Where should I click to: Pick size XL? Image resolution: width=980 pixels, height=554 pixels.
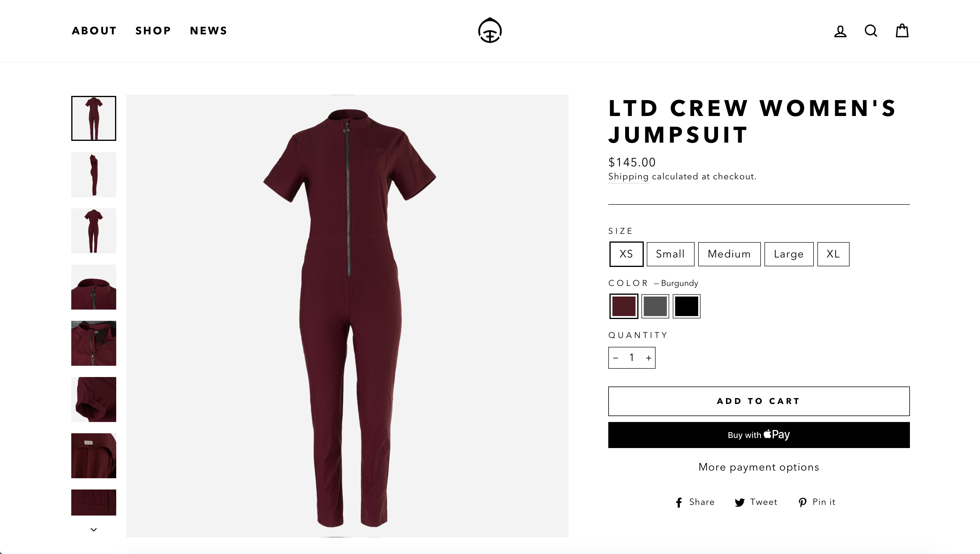click(x=833, y=254)
